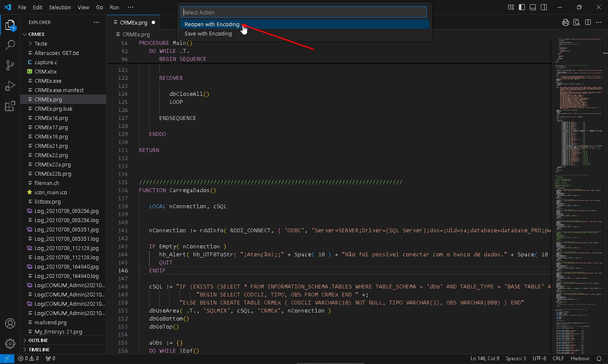Click the notifications bell in status bar
Image resolution: width=608 pixels, height=364 pixels.
point(599,359)
